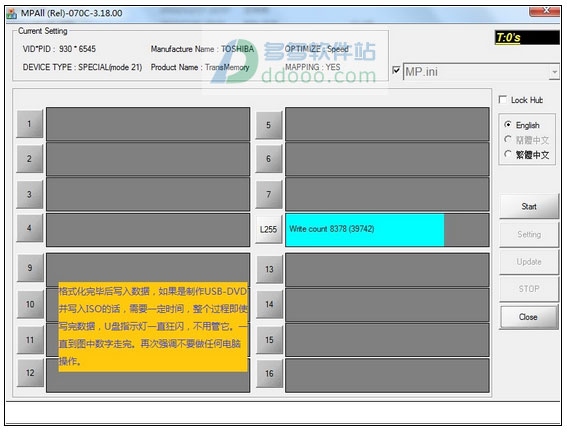The width and height of the screenshot is (567, 433).
Task: Open the MP.ini configuration dropdown
Action: 555,72
